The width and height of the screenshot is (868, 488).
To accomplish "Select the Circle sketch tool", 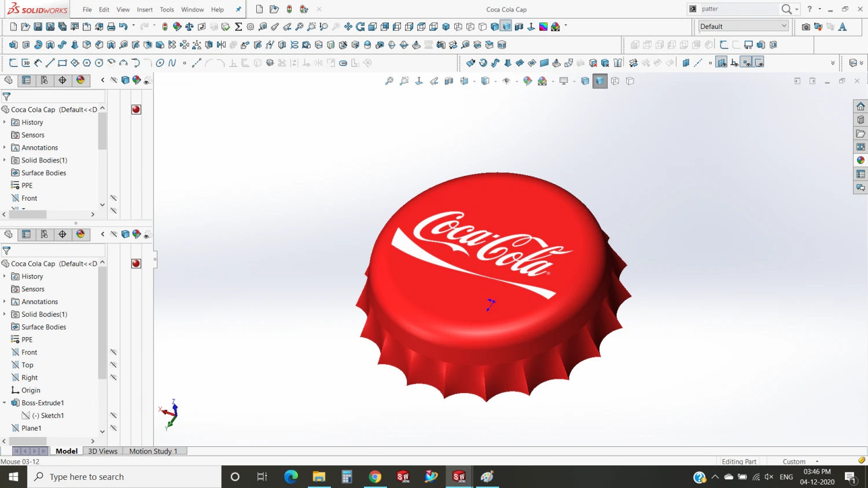I will coord(100,62).
